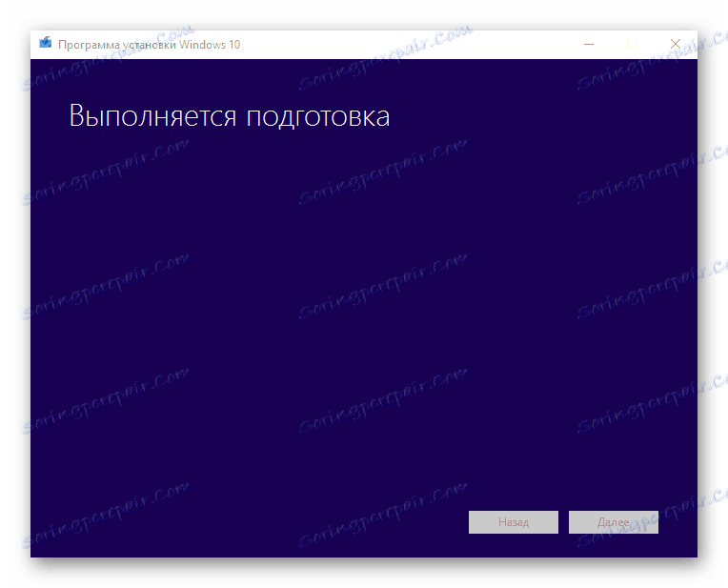Image resolution: width=728 pixels, height=588 pixels.
Task: Click the disabled maximize button
Action: (632, 44)
